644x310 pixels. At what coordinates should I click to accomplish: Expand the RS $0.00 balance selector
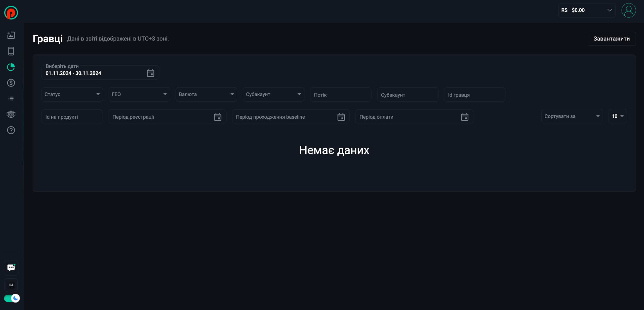[x=587, y=10]
